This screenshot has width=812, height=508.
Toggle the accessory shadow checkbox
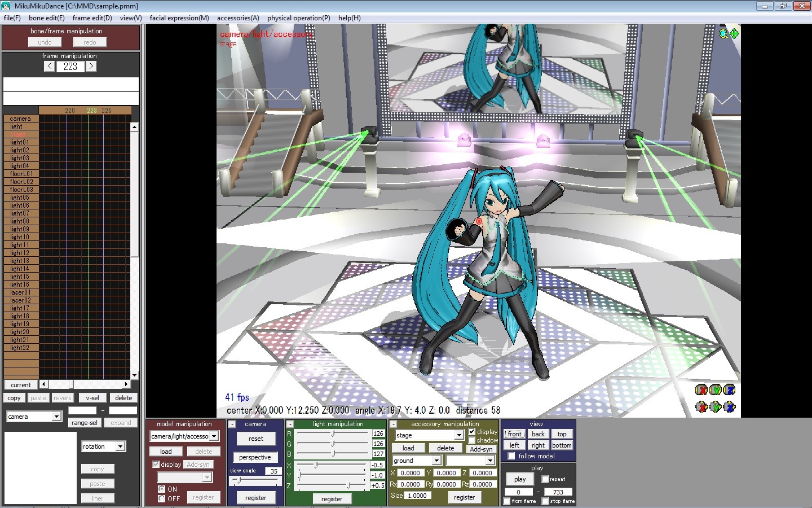pos(472,440)
